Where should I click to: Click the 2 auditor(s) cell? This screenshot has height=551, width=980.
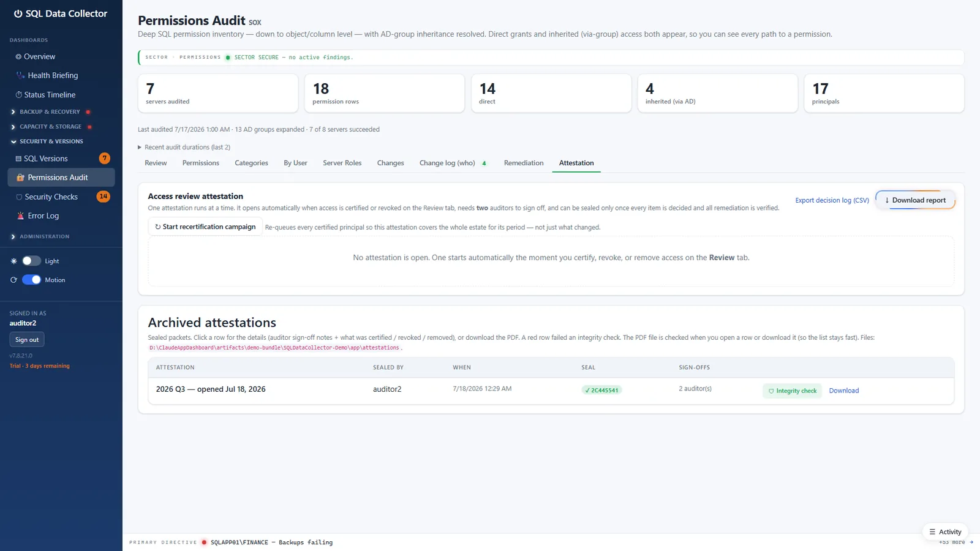click(x=695, y=389)
